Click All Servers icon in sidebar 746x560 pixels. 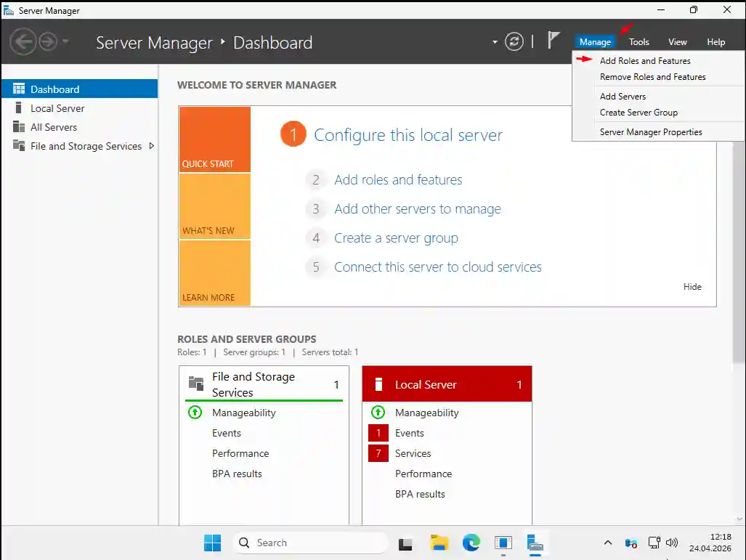[x=19, y=126]
